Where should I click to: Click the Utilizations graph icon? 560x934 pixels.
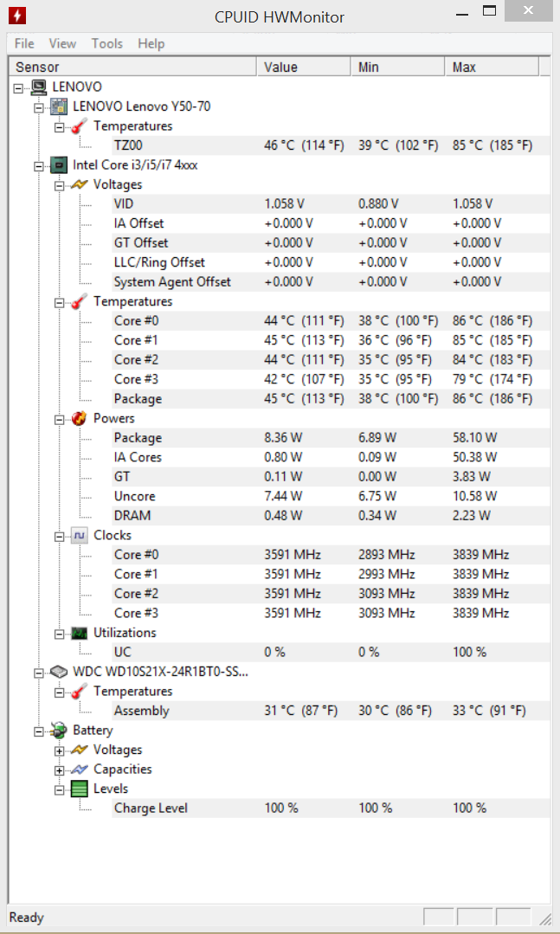point(80,633)
